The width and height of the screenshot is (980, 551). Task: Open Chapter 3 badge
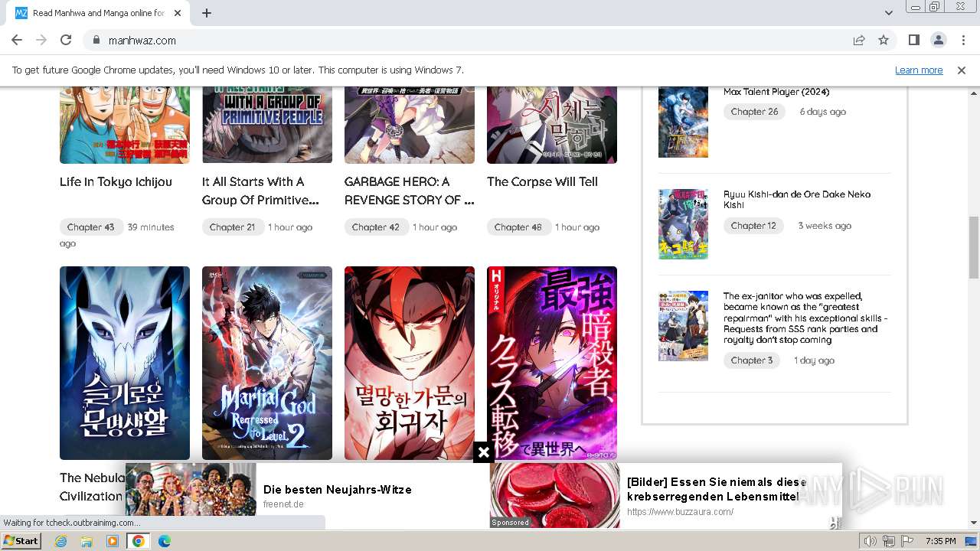tap(752, 360)
